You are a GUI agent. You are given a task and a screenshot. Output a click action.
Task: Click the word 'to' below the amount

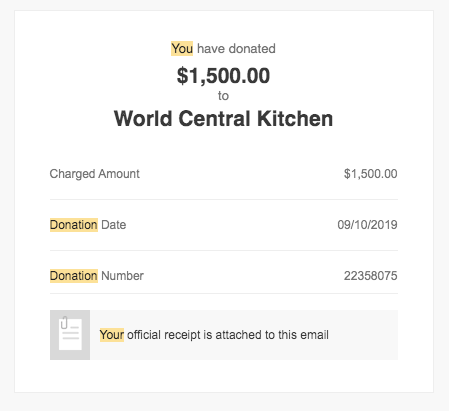pos(223,96)
